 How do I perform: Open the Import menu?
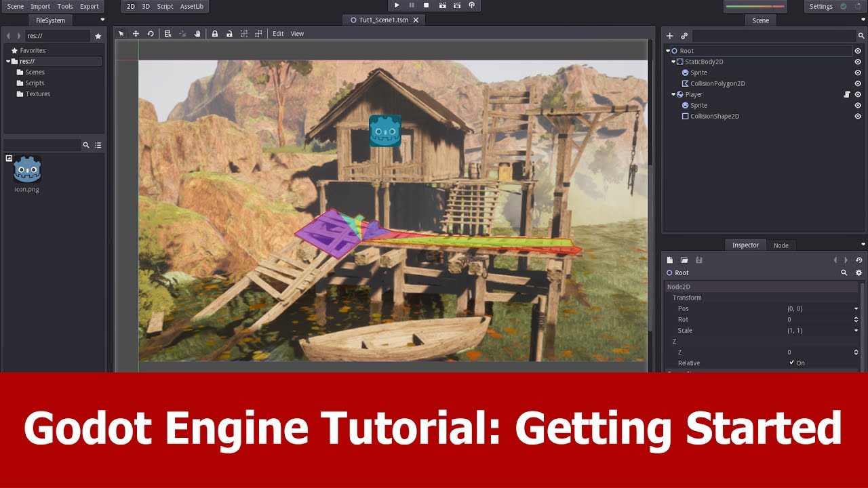coord(40,6)
